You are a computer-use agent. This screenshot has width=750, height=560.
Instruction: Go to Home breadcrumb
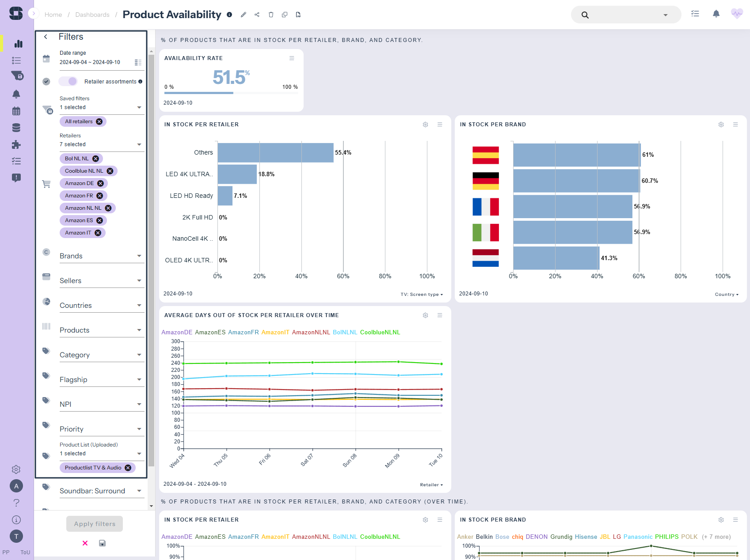click(x=53, y=15)
